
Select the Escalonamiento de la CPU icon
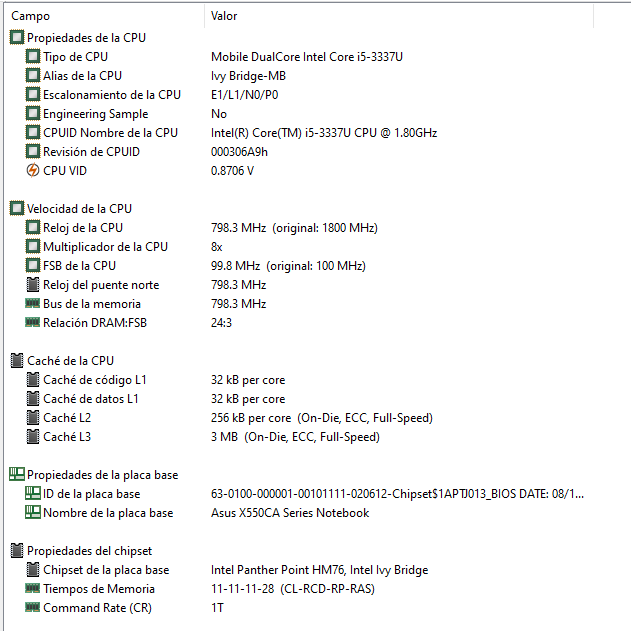(33, 95)
